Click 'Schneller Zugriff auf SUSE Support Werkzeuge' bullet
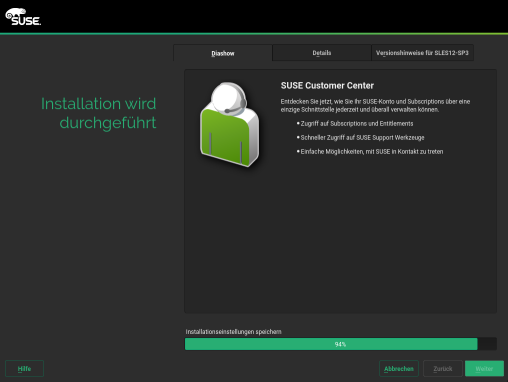The width and height of the screenshot is (508, 382). (361, 138)
